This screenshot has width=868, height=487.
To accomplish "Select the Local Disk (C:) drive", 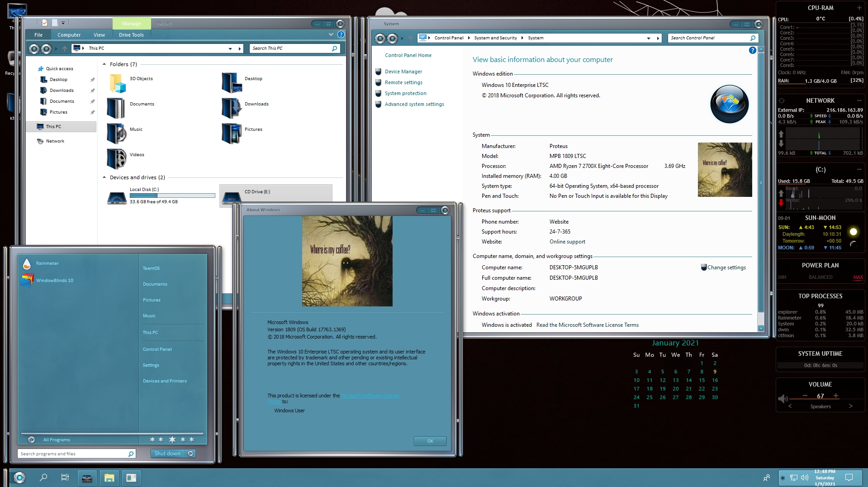I will [x=161, y=196].
